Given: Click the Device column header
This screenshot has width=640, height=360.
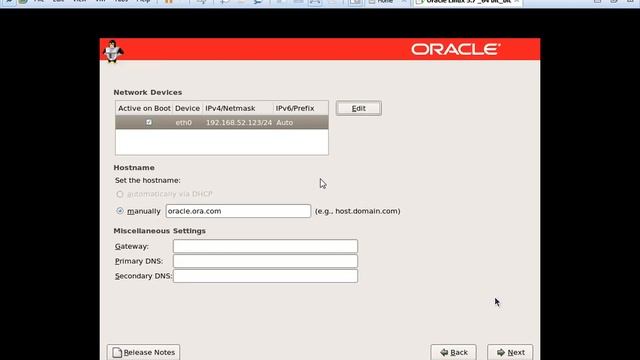Looking at the screenshot, I should pyautogui.click(x=187, y=108).
